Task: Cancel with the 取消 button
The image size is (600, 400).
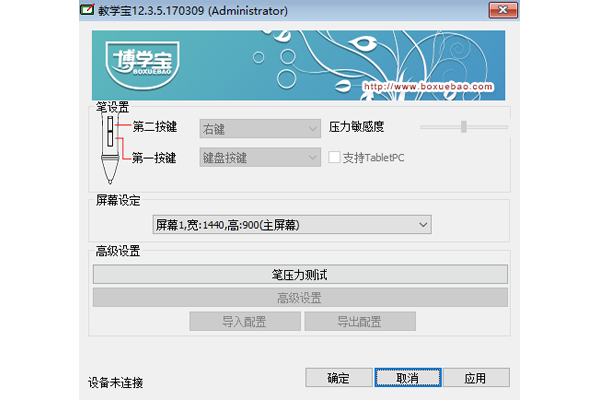Action: tap(408, 378)
